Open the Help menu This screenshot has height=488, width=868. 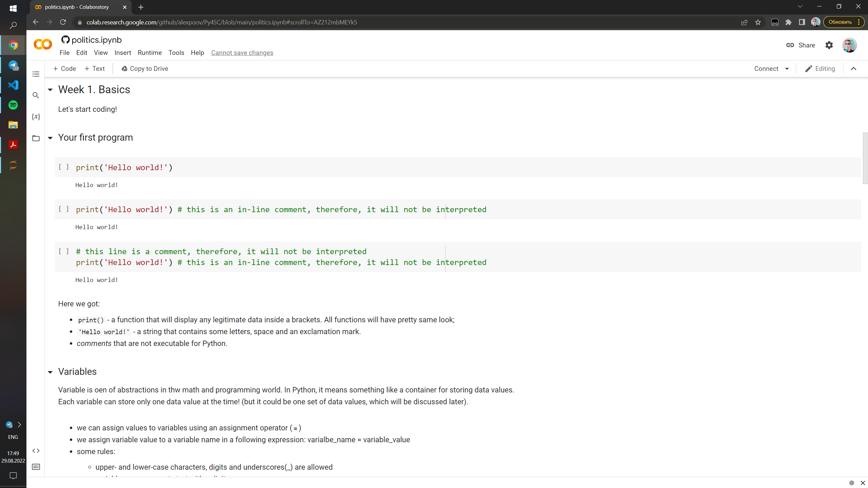tap(197, 53)
